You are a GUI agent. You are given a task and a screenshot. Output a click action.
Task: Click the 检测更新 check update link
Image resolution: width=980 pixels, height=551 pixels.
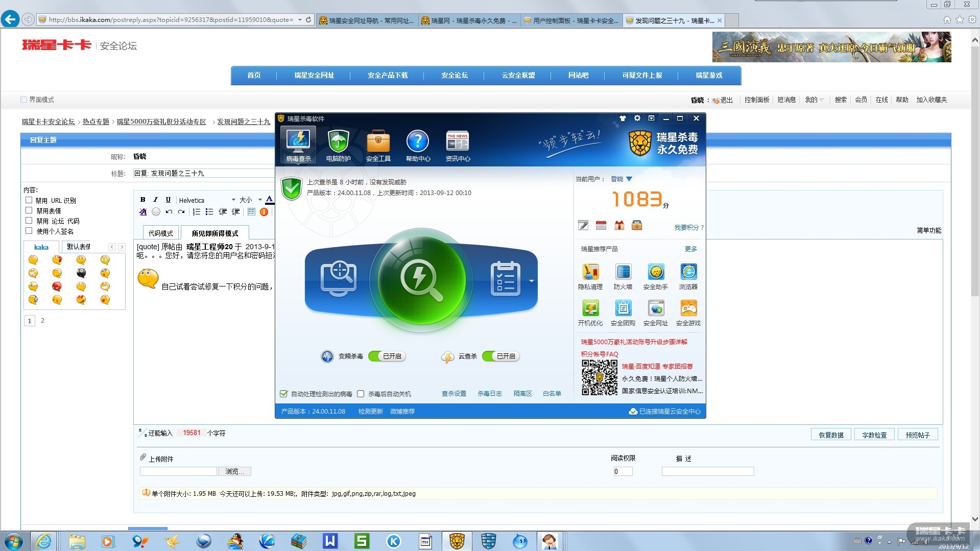click(x=371, y=412)
